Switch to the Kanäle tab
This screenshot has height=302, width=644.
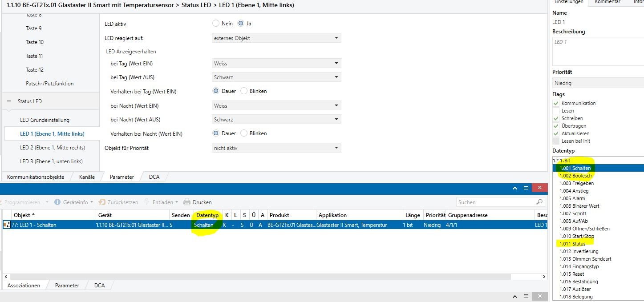(x=87, y=177)
